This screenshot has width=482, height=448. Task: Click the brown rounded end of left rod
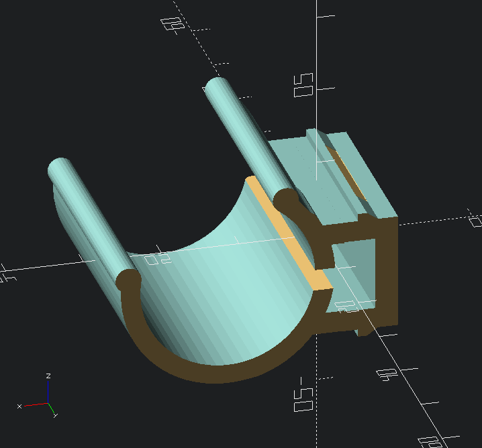[x=128, y=280]
